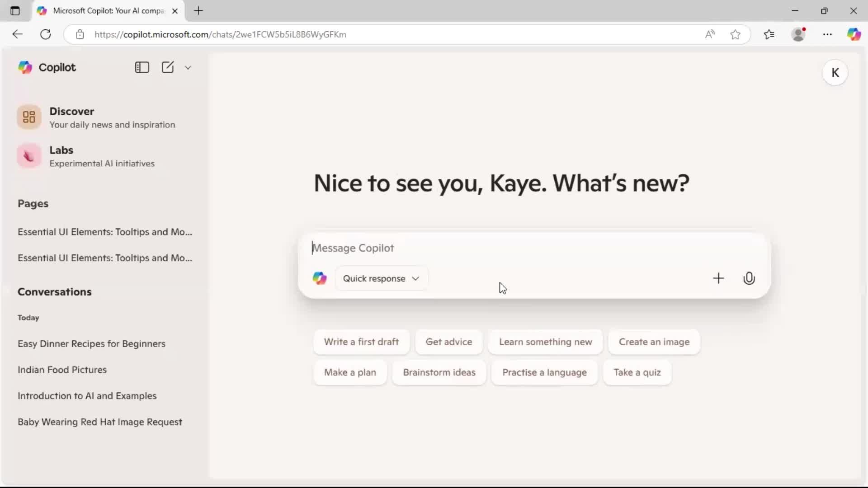Screen dimensions: 868x488
Task: Close the Microsoft Copilot tab
Action: [x=175, y=11]
